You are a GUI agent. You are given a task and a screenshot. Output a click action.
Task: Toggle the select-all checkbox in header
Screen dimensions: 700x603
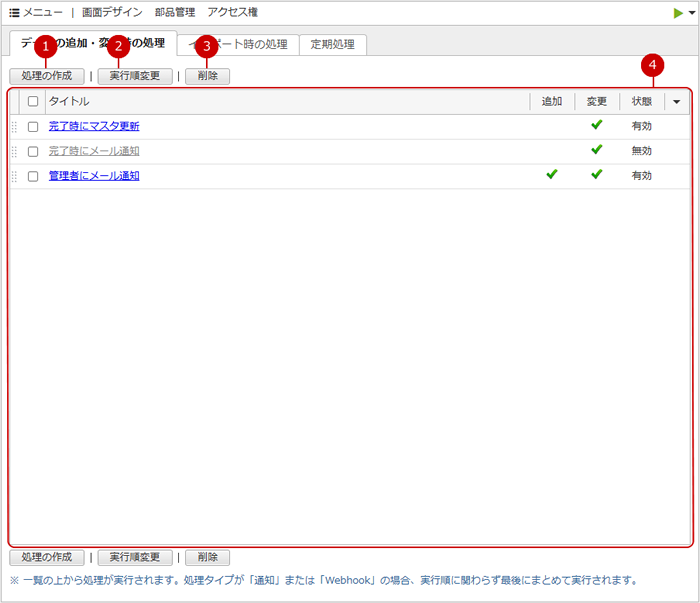pos(33,102)
